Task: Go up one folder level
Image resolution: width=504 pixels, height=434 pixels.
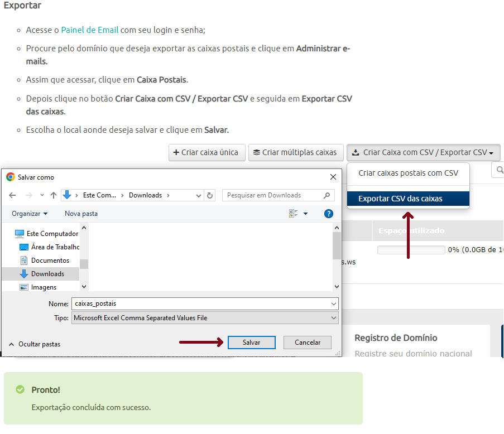Action: point(54,195)
